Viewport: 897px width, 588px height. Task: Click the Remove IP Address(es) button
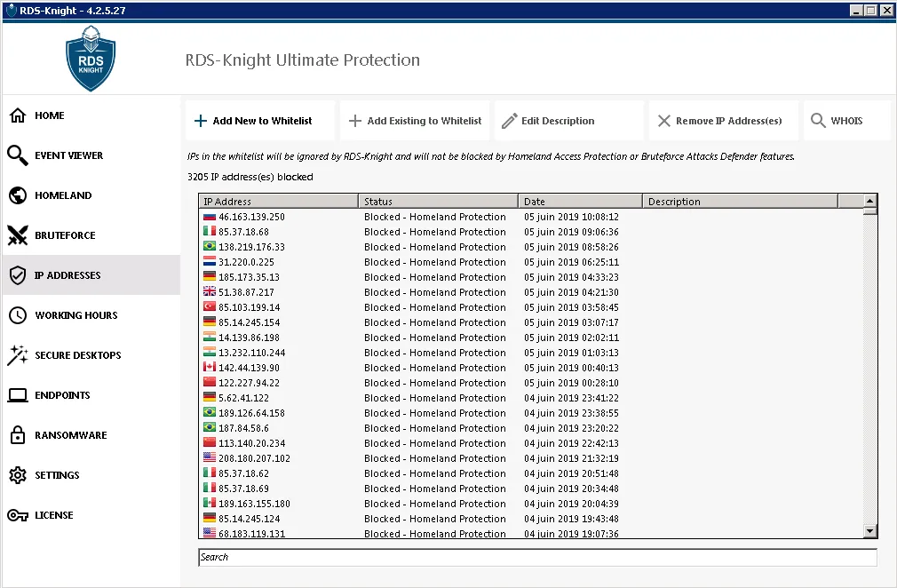[724, 121]
